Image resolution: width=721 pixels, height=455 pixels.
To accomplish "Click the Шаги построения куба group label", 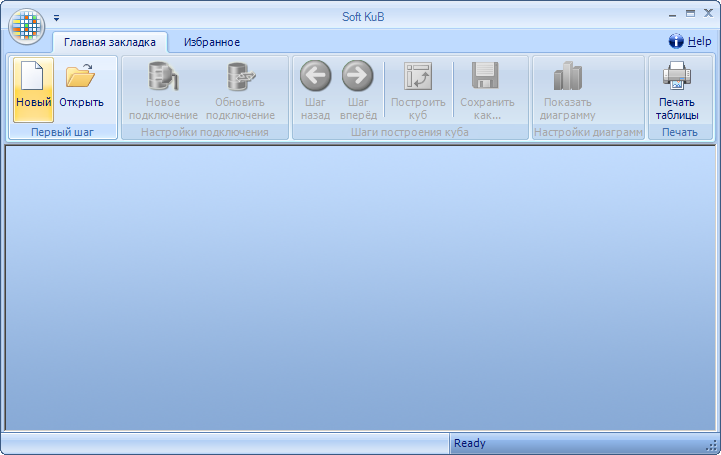I will coord(410,132).
